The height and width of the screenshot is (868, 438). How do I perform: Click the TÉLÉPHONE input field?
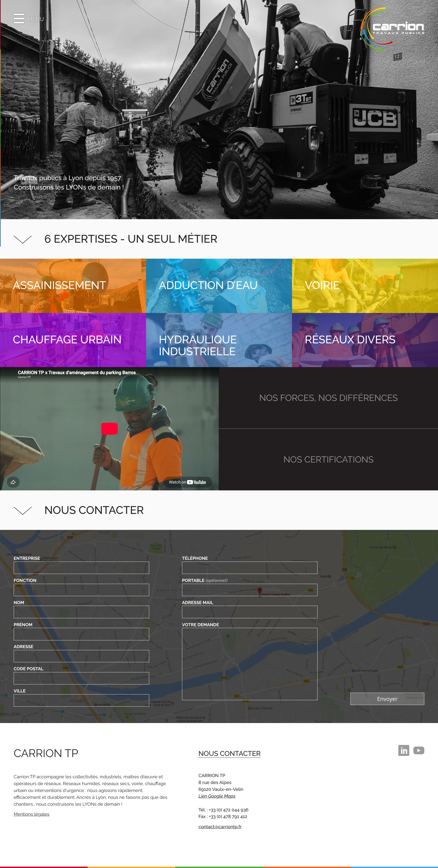(x=250, y=568)
